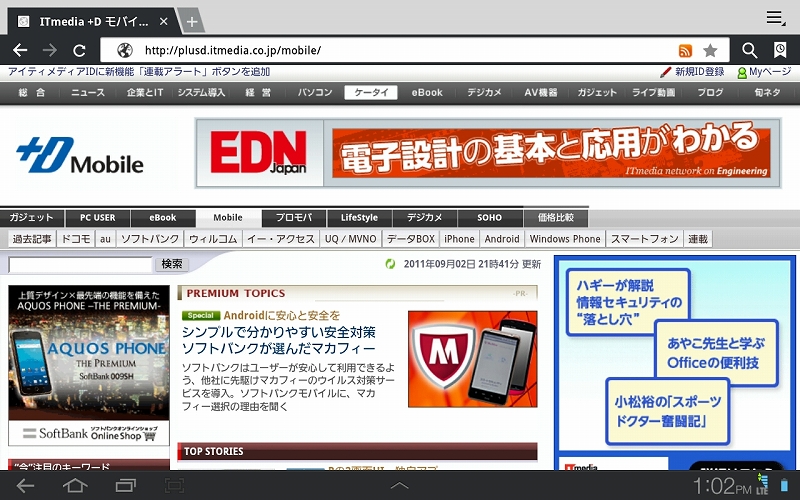Open search with the magnifier icon

click(x=749, y=50)
